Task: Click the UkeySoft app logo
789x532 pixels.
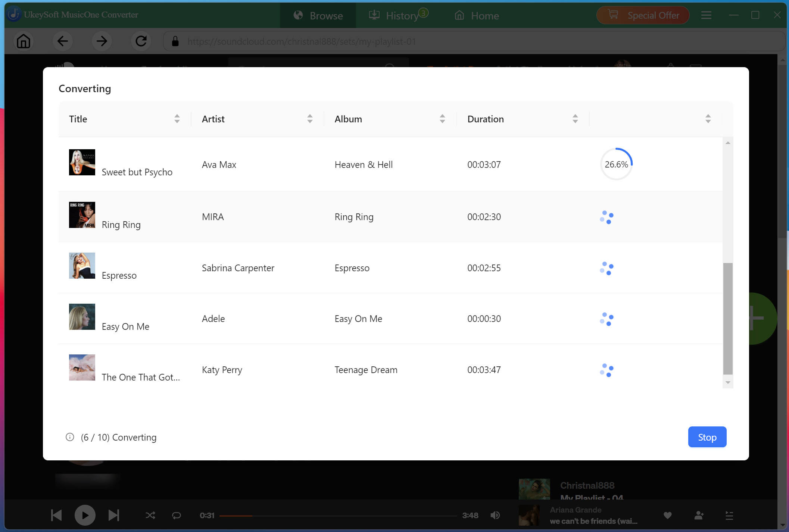Action: pyautogui.click(x=13, y=14)
